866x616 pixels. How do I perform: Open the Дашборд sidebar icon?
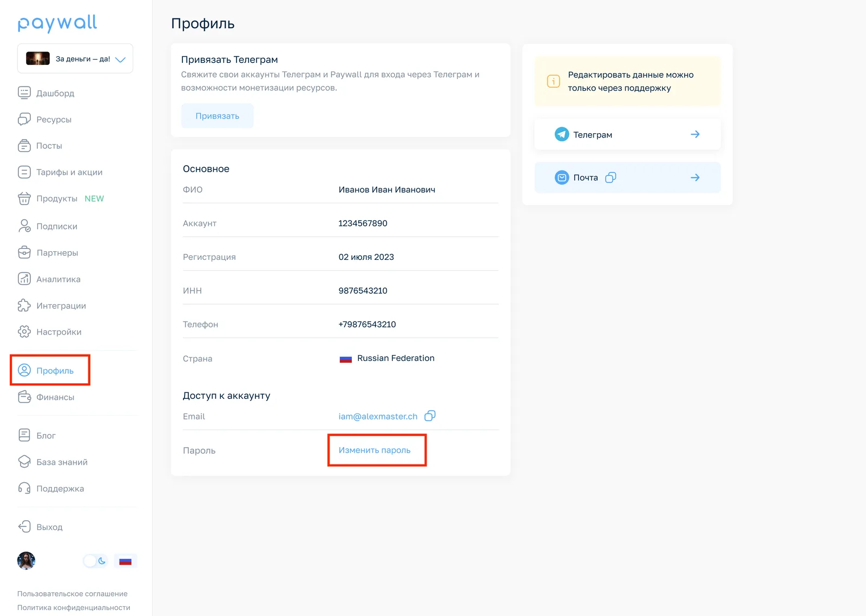[x=24, y=93]
